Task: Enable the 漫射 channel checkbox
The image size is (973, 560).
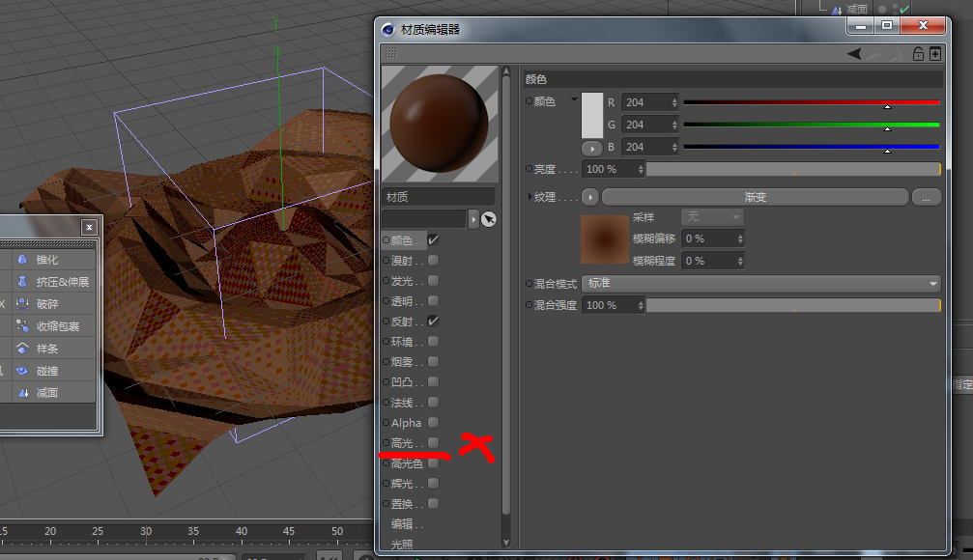Action: coord(433,260)
